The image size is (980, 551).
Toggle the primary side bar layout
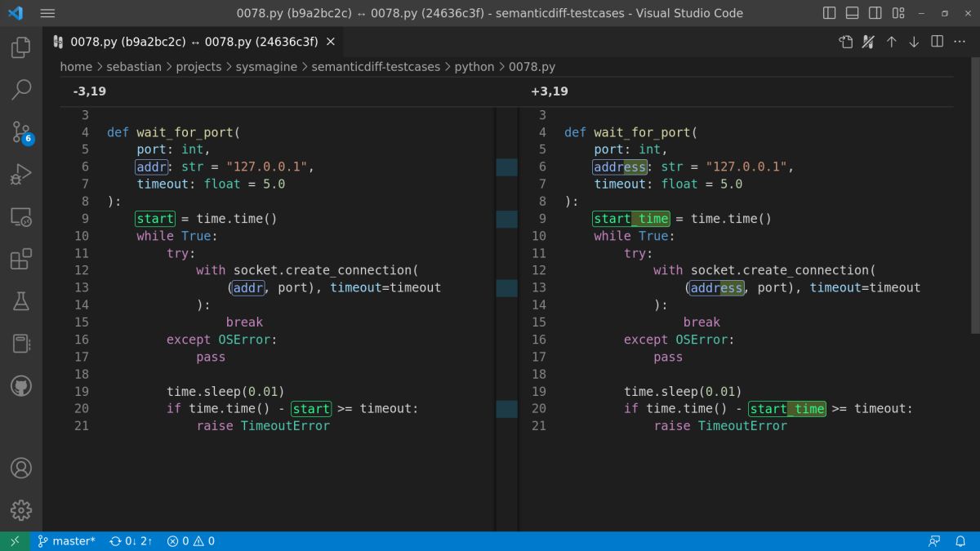pyautogui.click(x=829, y=13)
